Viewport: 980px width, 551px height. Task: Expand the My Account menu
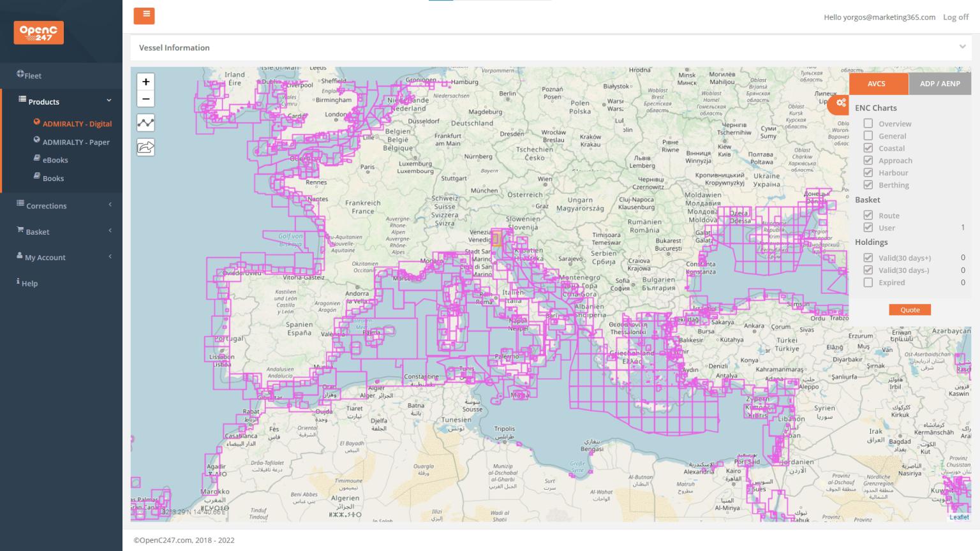tap(45, 257)
